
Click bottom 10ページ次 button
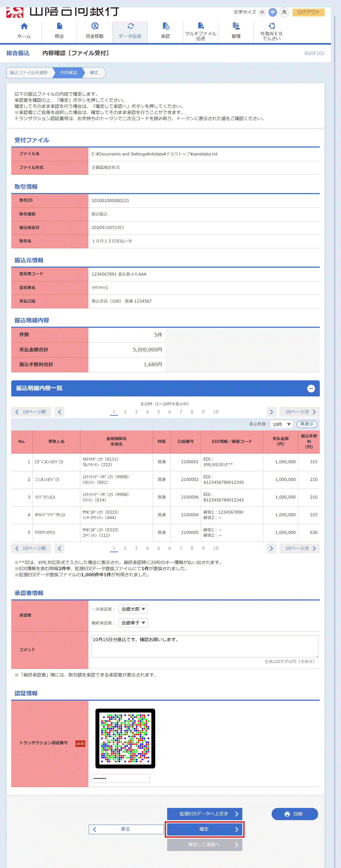coord(300,548)
